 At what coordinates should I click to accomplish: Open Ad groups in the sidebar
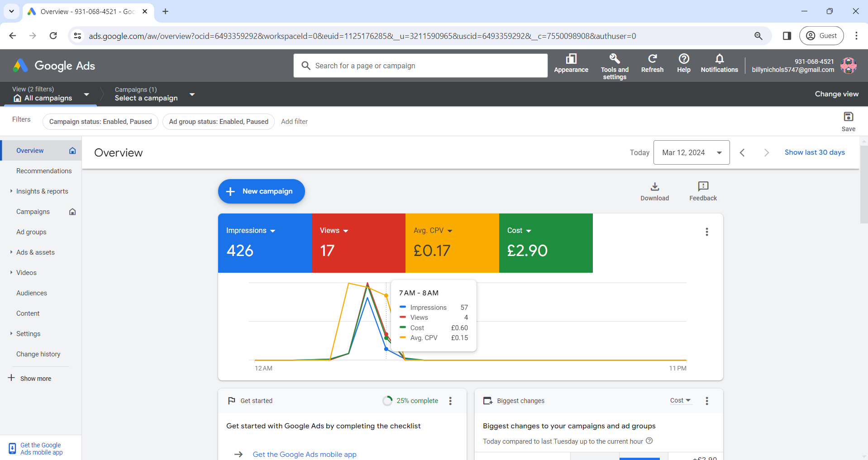(31, 232)
